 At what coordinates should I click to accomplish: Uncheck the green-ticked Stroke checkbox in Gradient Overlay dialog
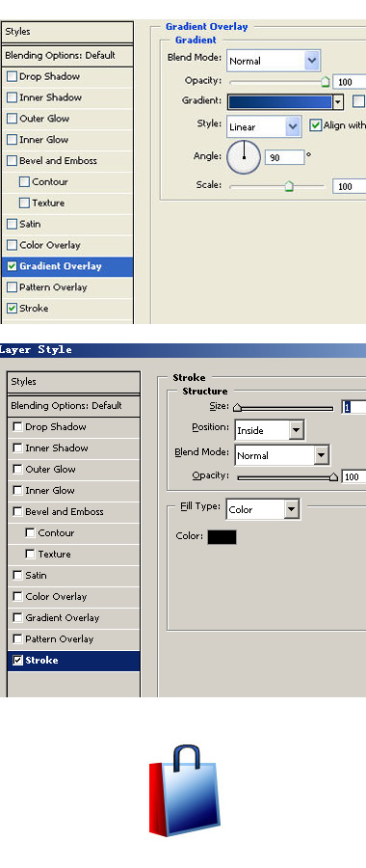coord(12,309)
